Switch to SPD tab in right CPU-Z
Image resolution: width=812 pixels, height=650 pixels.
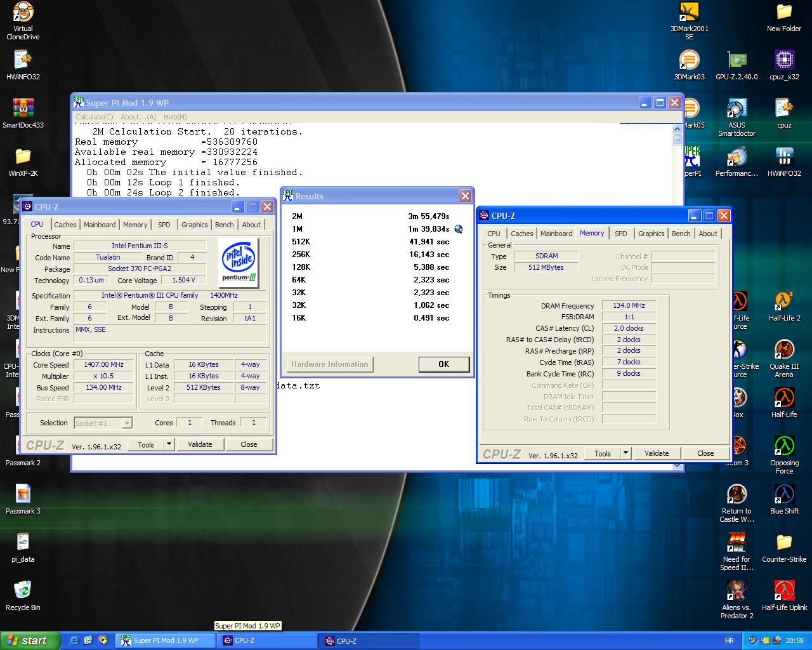coord(620,234)
